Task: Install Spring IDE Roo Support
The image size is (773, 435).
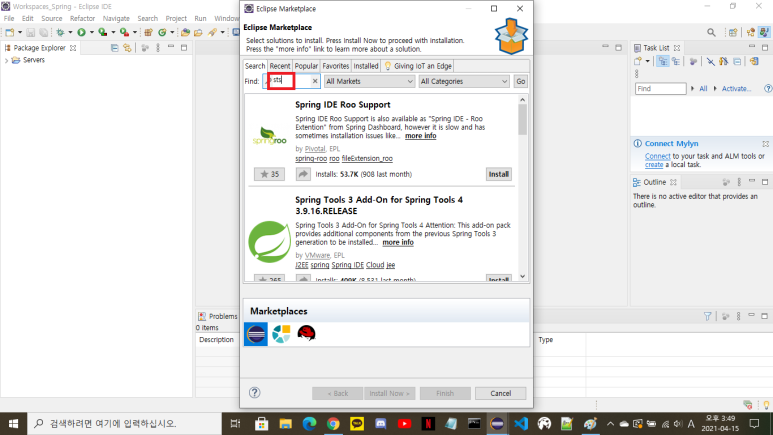Action: point(498,174)
